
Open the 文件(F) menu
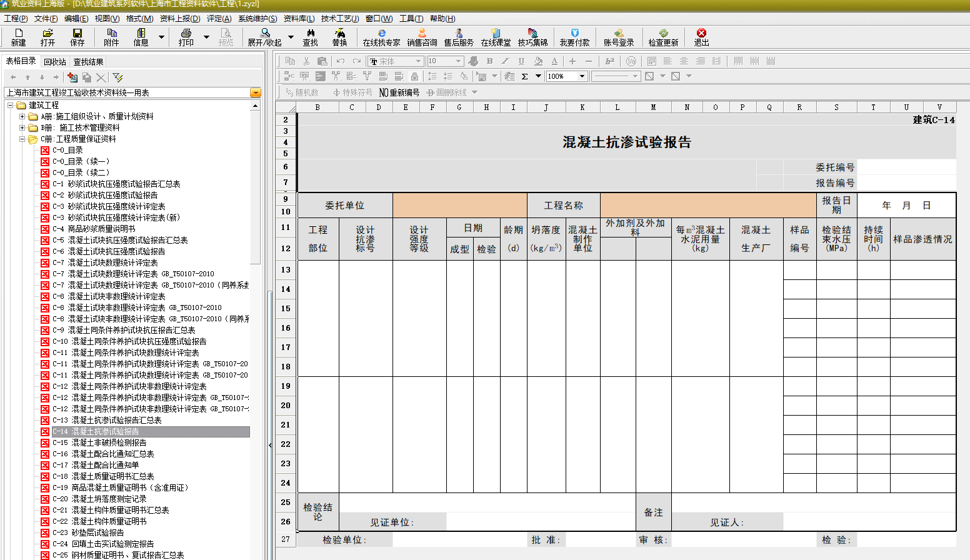click(x=46, y=19)
